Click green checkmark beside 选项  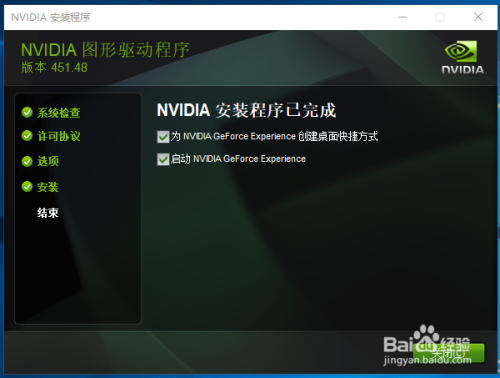click(x=27, y=161)
